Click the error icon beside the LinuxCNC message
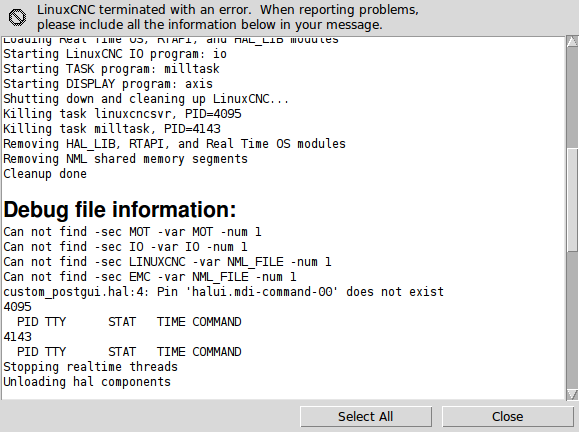Screen dimensions: 579x432 pos(17,17)
